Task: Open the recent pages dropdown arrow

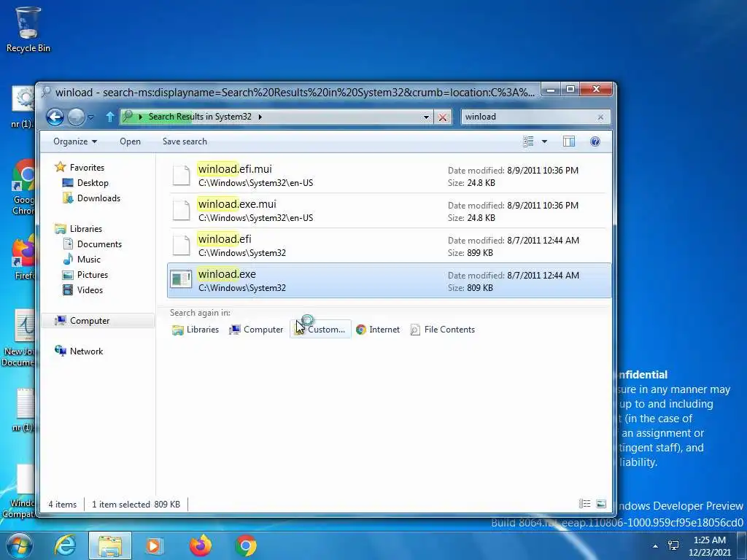Action: [x=91, y=117]
